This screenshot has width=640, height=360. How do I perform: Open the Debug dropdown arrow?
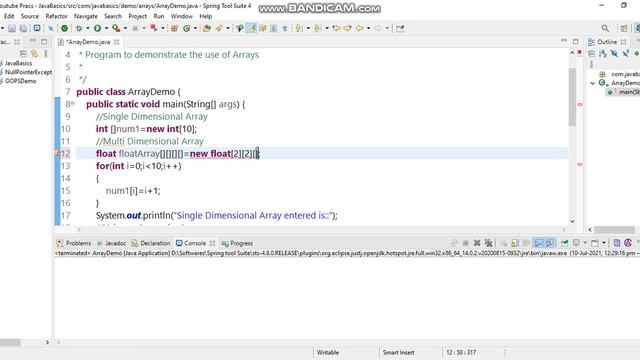click(87, 28)
